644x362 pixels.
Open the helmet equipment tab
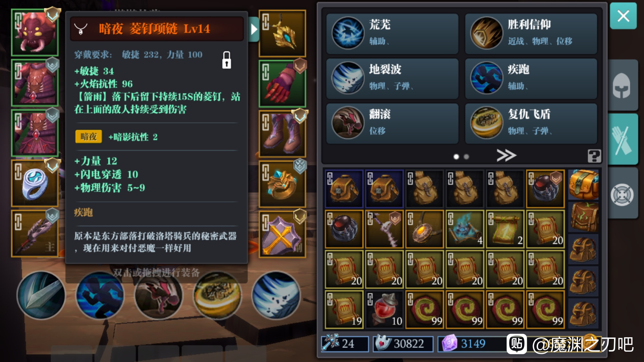click(x=622, y=86)
